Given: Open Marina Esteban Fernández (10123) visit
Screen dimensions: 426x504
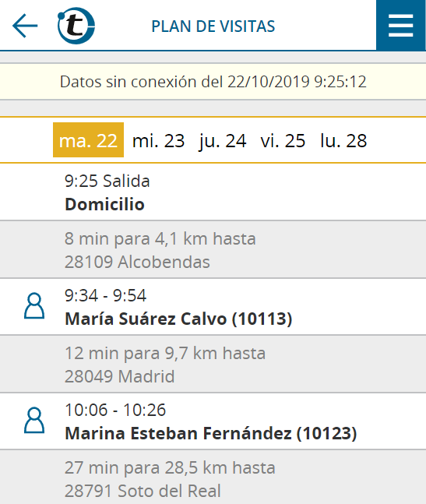Looking at the screenshot, I should [213, 421].
